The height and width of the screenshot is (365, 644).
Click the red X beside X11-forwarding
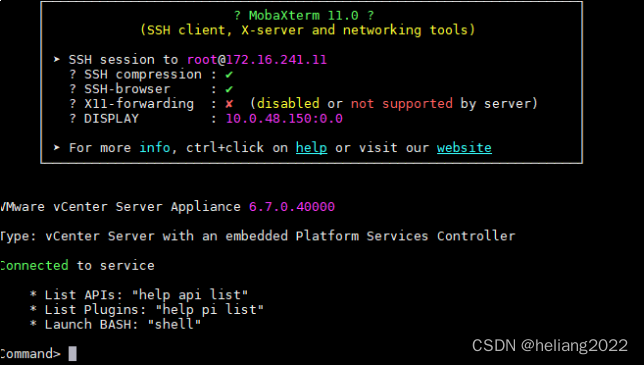pyautogui.click(x=229, y=104)
